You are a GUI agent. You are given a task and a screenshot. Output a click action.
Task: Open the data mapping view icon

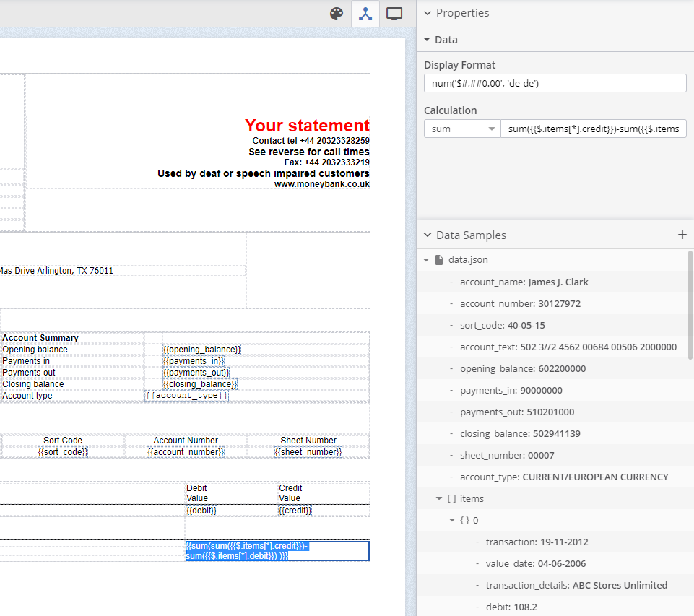pos(365,14)
